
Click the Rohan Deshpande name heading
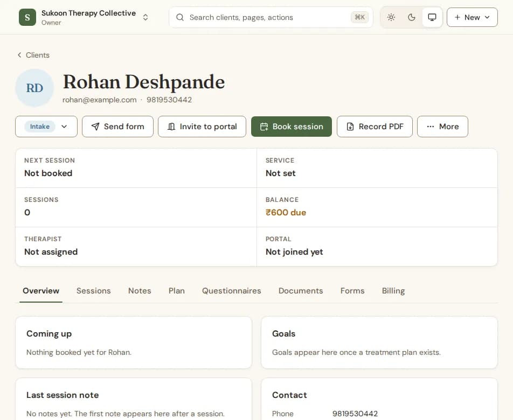[144, 82]
